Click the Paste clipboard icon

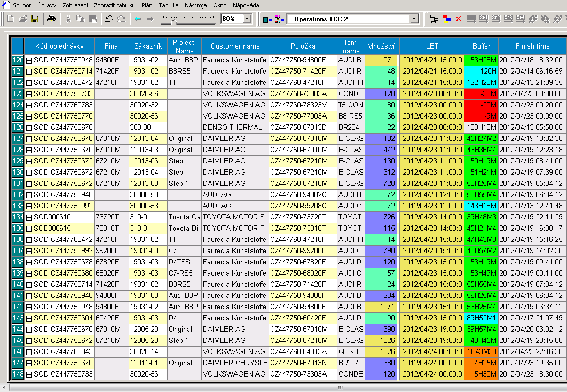click(92, 19)
